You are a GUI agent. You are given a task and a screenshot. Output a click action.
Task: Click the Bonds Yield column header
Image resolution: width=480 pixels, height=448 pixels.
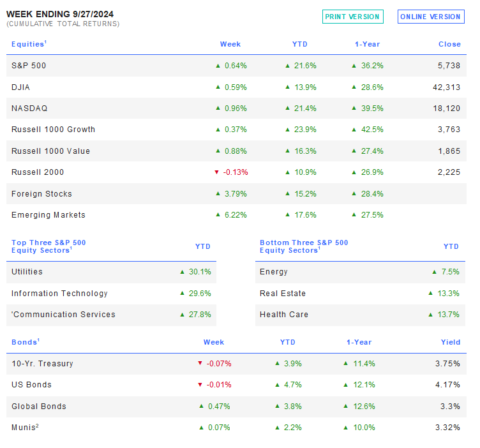451,342
